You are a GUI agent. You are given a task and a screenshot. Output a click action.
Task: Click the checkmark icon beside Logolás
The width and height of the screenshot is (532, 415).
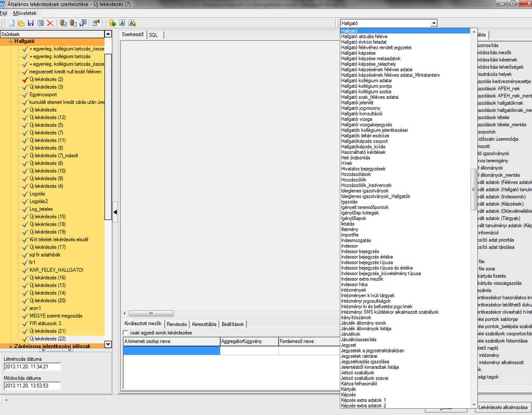pyautogui.click(x=25, y=194)
